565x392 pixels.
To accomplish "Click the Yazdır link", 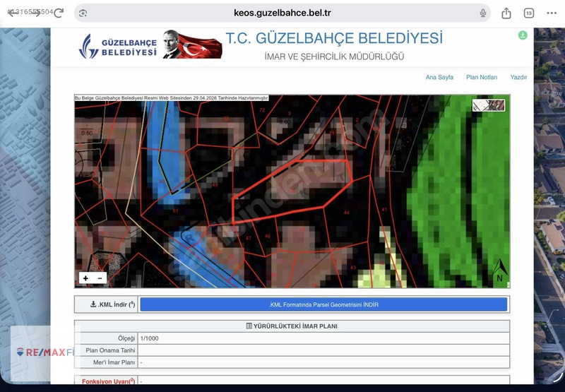I will coord(518,77).
